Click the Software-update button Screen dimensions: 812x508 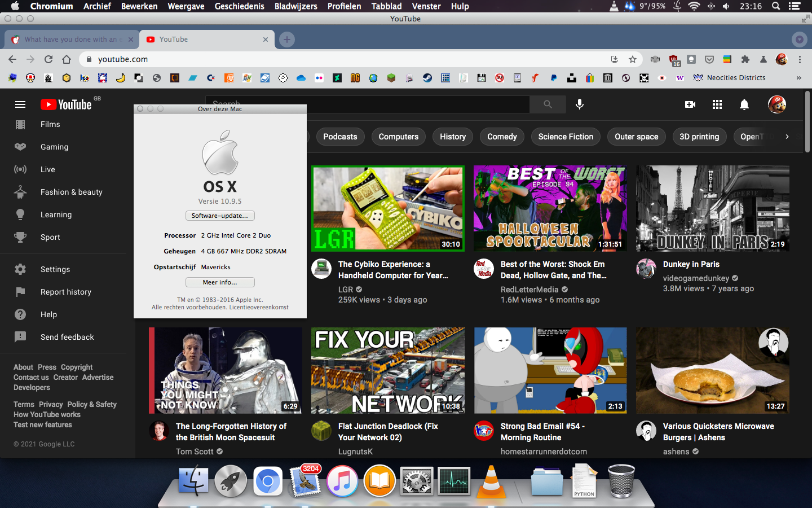[220, 216]
